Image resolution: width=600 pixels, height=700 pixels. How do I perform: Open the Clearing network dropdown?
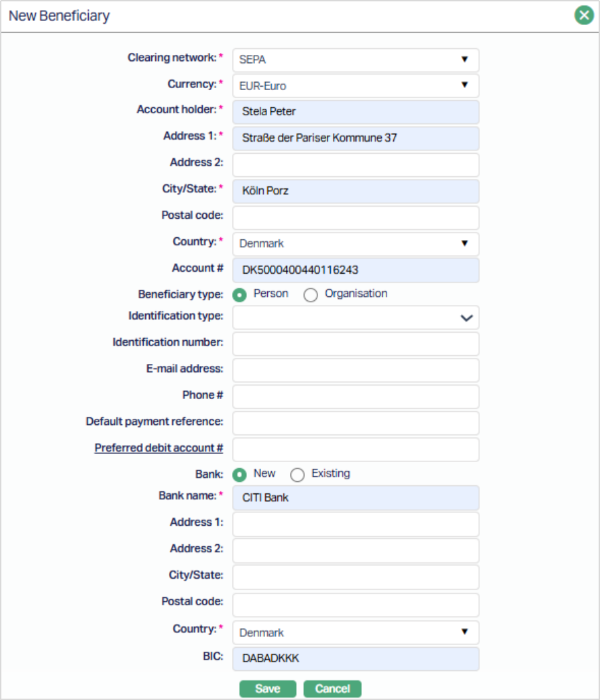[355, 60]
